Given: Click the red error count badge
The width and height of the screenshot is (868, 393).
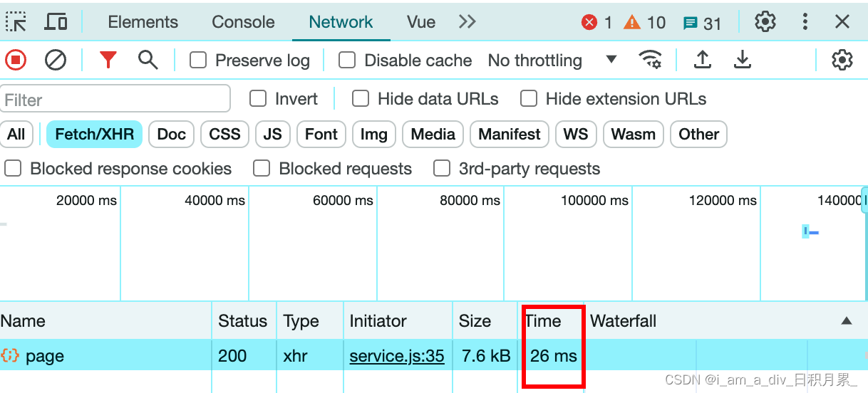Looking at the screenshot, I should pyautogui.click(x=589, y=23).
